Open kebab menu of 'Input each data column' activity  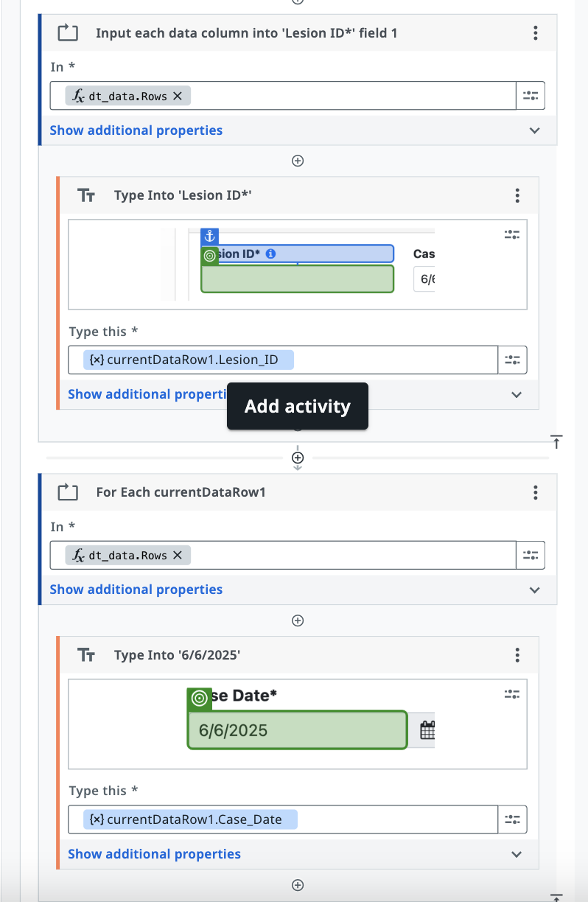click(535, 32)
